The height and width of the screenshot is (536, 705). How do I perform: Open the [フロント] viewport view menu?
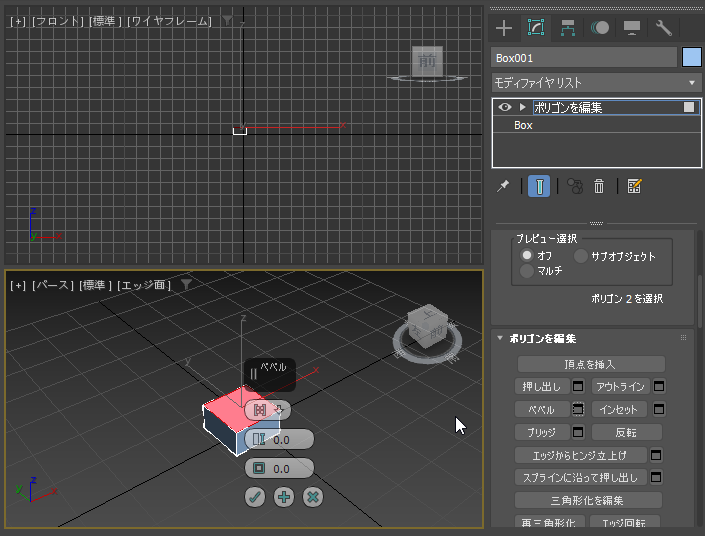(x=58, y=21)
